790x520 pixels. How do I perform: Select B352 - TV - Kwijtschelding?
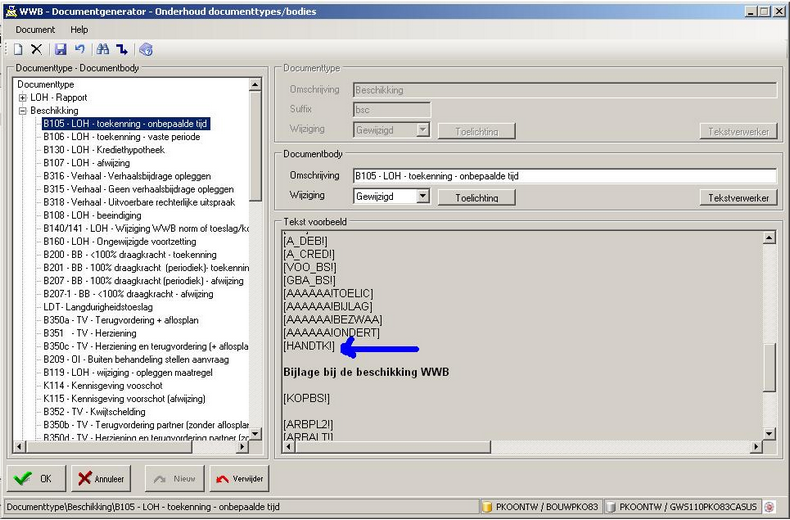[94, 412]
